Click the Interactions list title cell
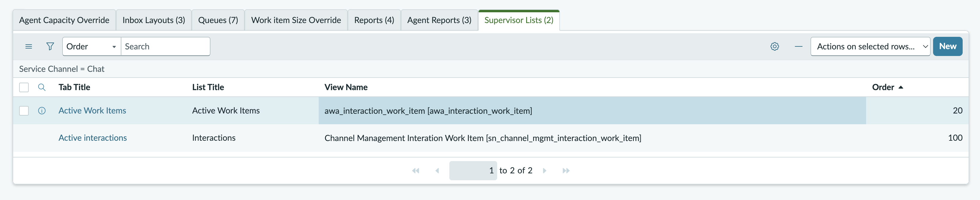 coord(253,138)
